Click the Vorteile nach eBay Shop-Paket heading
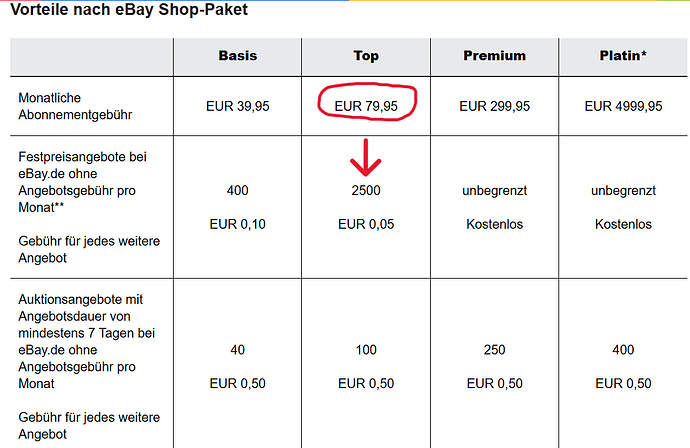Viewport: 690px width, 448px height. [129, 9]
